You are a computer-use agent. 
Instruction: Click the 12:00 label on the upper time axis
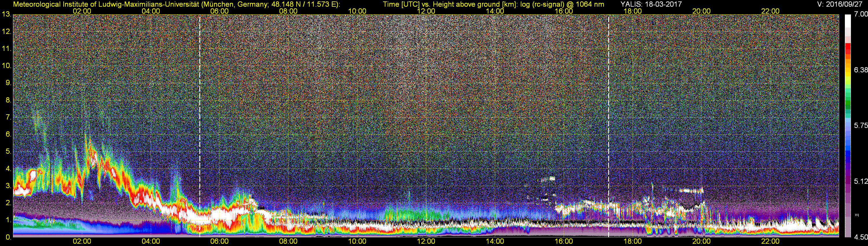coord(426,11)
